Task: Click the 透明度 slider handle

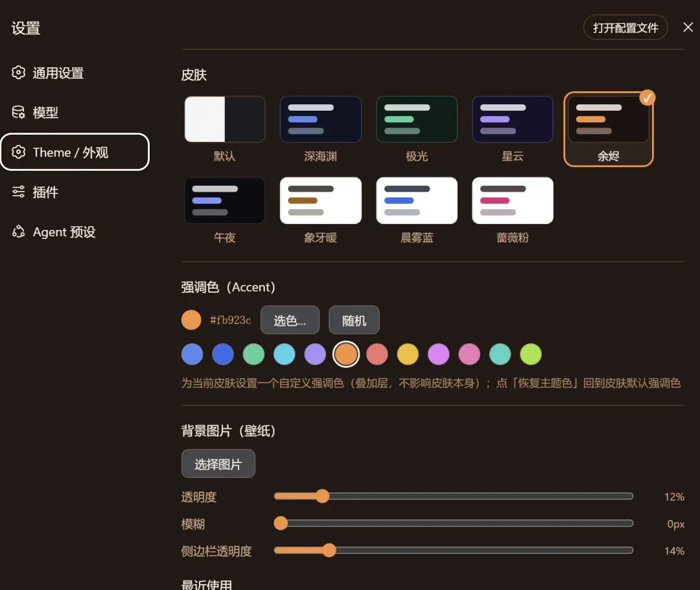Action: pos(322,496)
